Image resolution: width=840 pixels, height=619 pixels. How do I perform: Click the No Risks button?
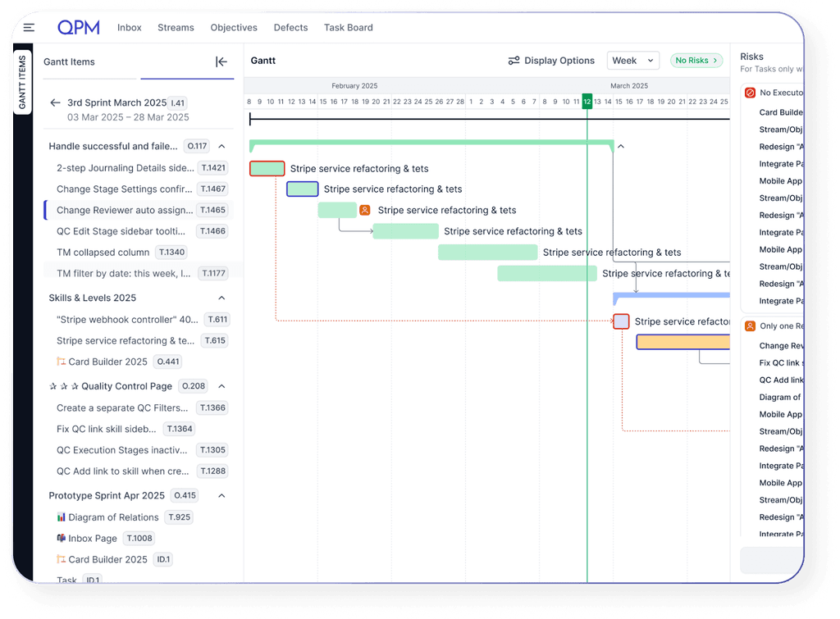coord(696,61)
